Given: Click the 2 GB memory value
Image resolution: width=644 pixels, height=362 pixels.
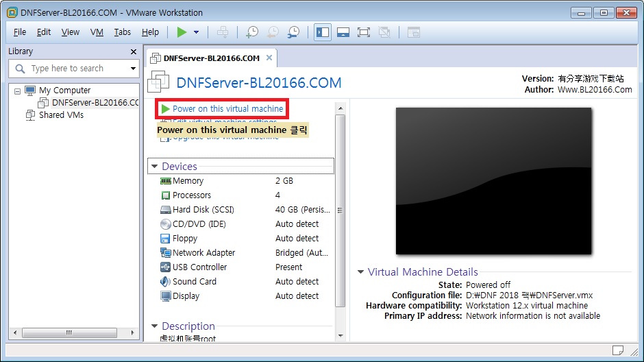Looking at the screenshot, I should click(x=284, y=181).
